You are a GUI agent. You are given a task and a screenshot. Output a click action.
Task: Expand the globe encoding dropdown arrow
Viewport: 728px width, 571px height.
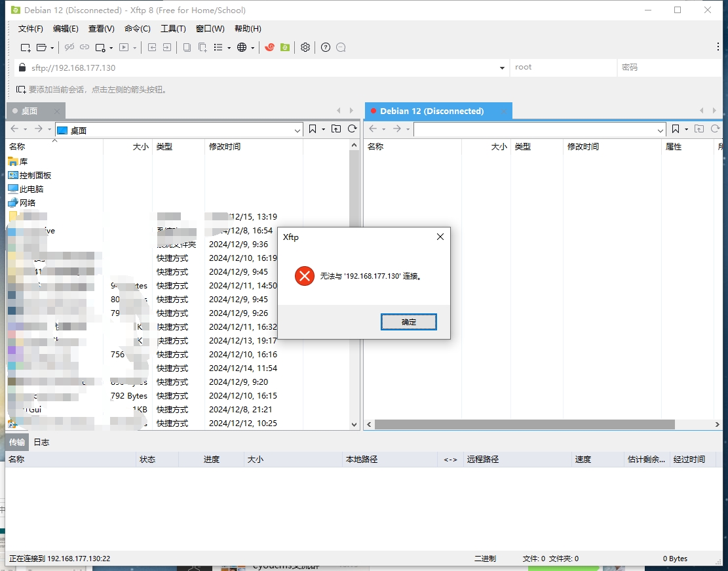tap(252, 47)
